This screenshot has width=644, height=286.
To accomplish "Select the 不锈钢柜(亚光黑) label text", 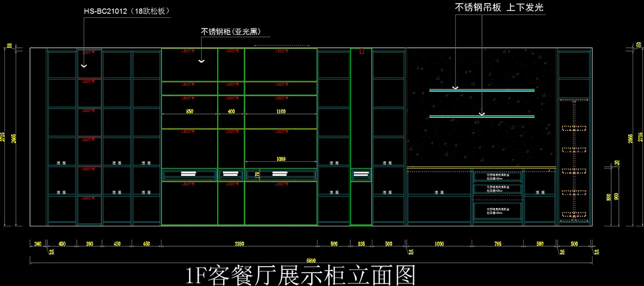I will coord(235,31).
